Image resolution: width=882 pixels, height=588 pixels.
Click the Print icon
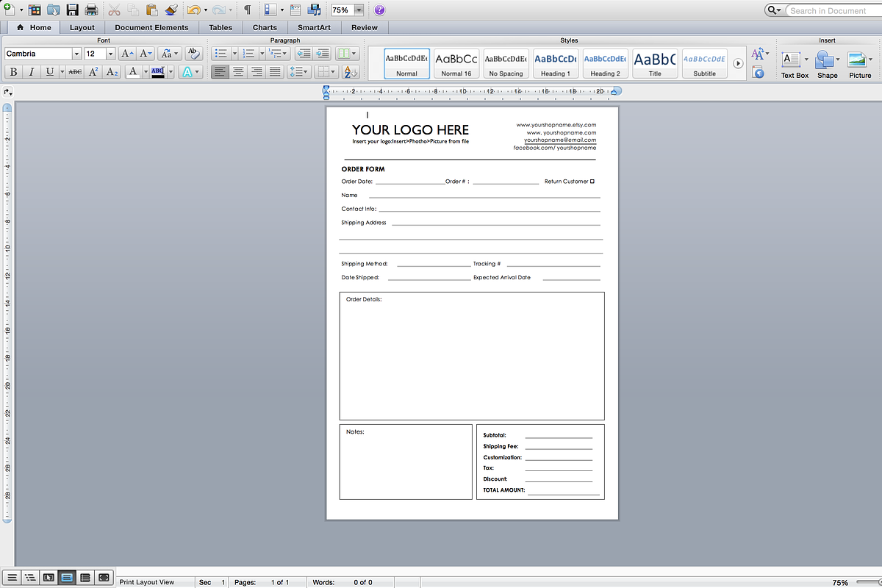tap(91, 10)
